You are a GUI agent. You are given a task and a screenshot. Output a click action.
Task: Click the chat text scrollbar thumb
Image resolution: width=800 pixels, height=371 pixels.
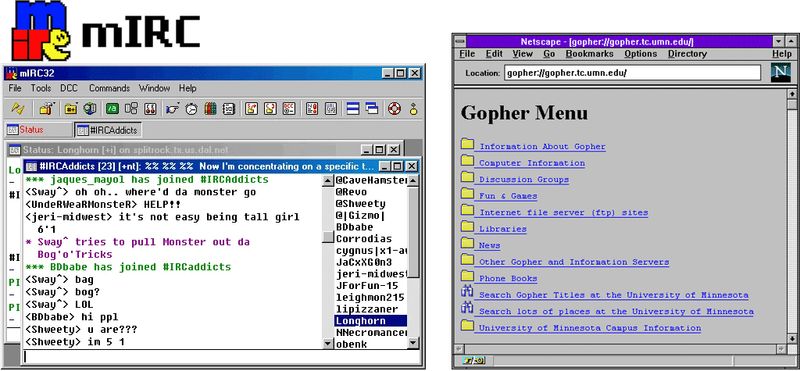click(x=329, y=238)
